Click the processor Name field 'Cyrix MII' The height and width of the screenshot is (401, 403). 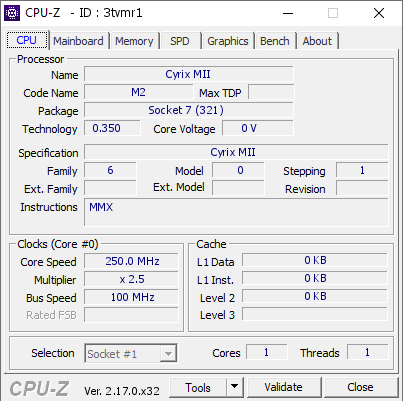point(189,74)
